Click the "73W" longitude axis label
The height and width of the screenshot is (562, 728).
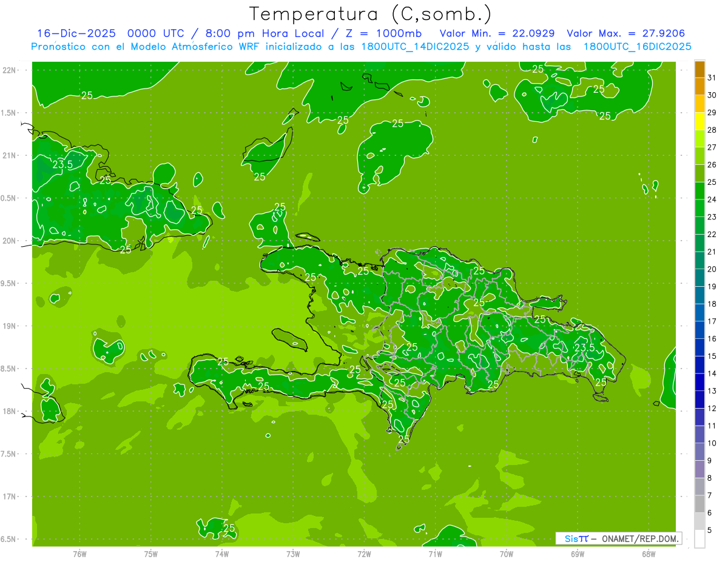point(293,554)
